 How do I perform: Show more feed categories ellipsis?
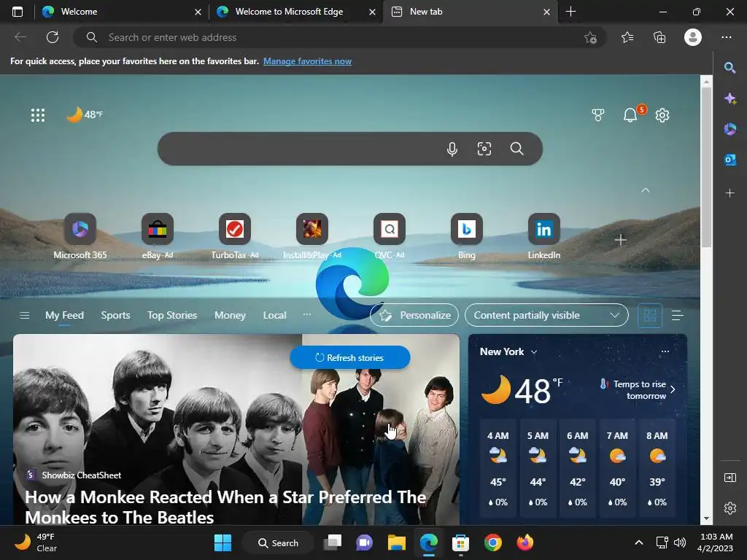pos(307,314)
